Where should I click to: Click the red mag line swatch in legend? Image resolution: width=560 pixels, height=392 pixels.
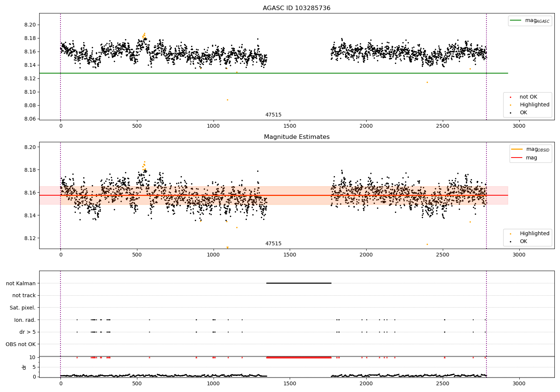click(x=517, y=158)
